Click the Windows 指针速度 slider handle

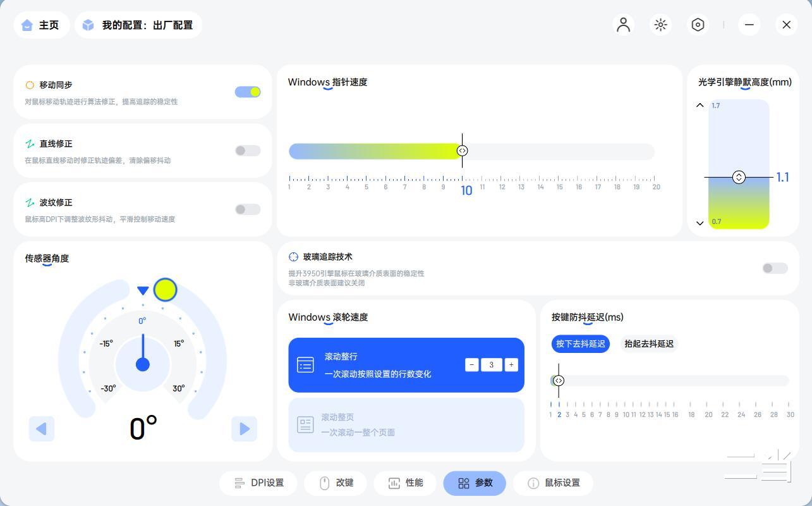[x=462, y=151]
